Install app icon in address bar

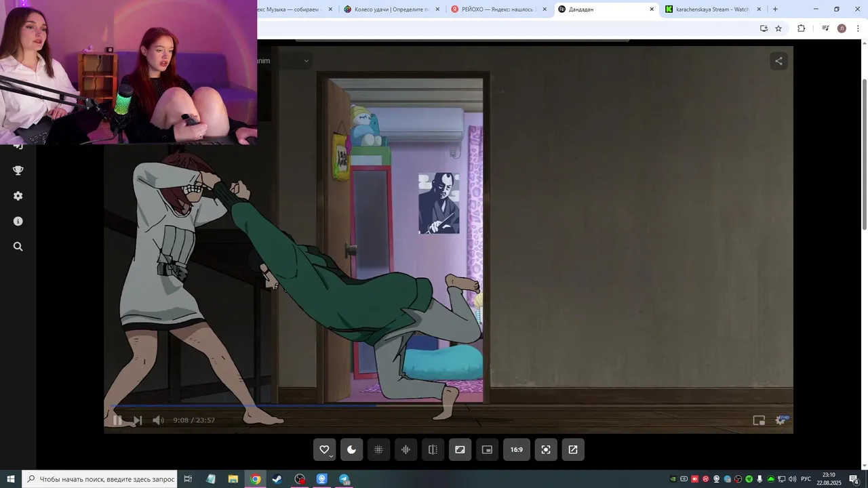coord(764,28)
